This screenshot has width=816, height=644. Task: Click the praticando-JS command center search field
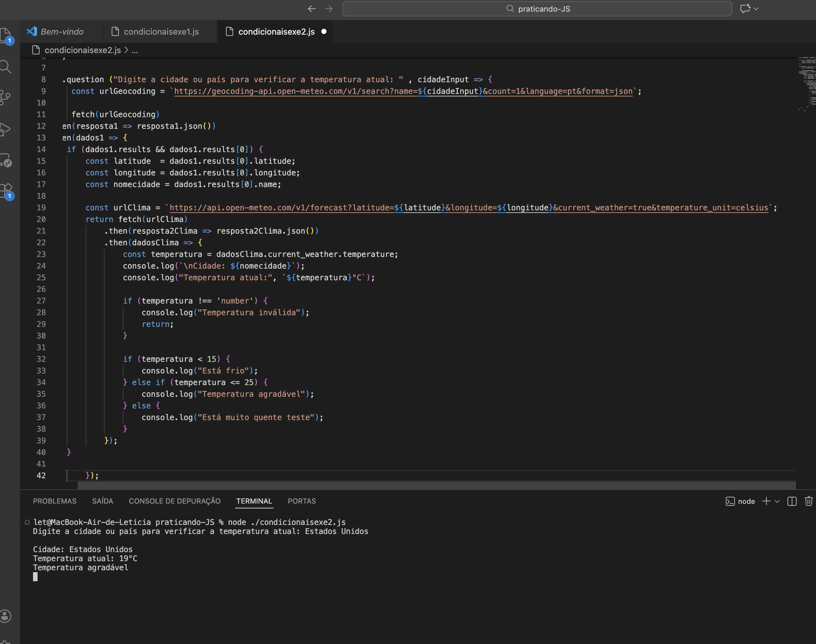537,9
